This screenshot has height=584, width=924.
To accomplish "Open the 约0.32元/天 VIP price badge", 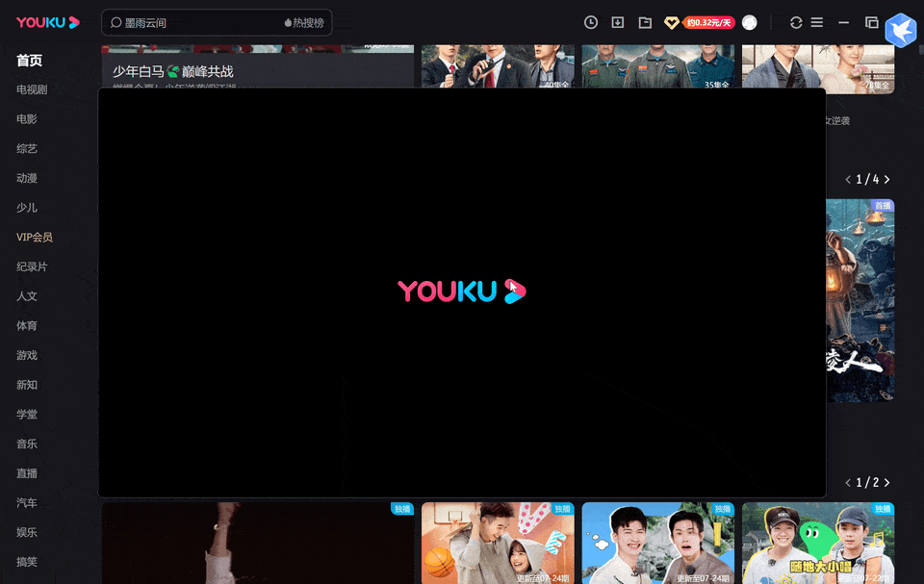I will [709, 23].
